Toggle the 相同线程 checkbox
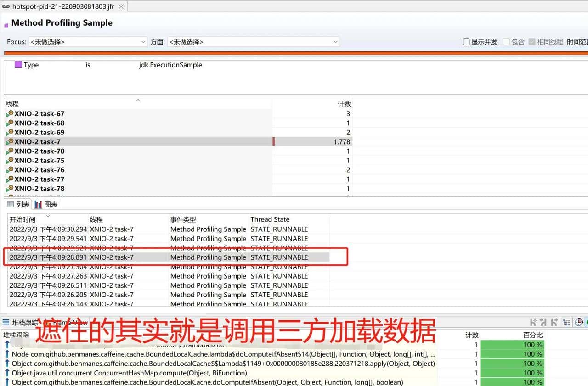588x386 pixels. 532,42
